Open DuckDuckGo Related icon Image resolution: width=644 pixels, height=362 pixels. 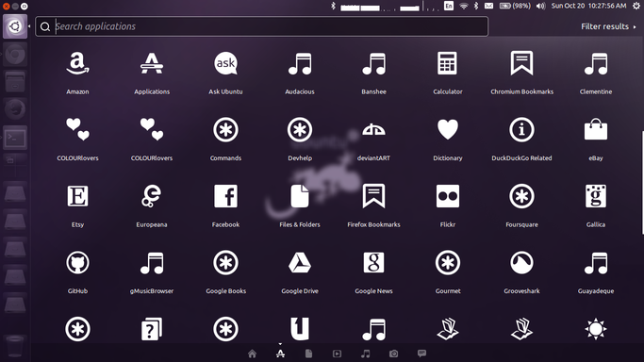(x=521, y=130)
